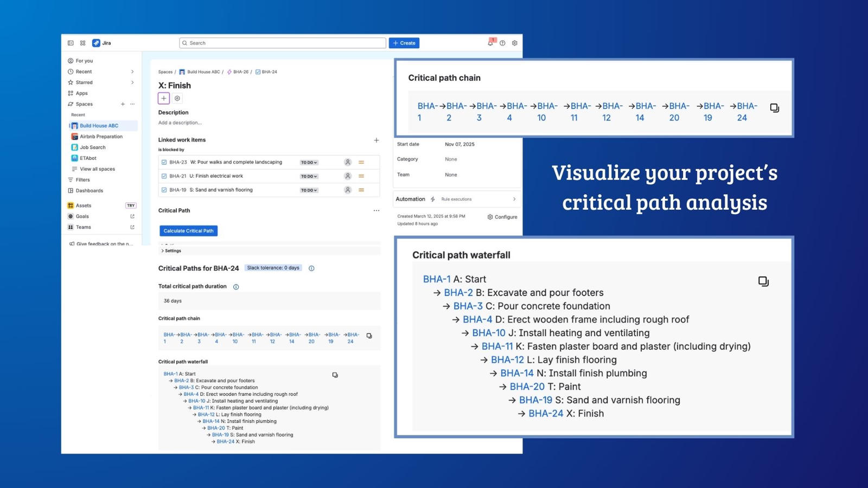The width and height of the screenshot is (868, 488).
Task: Open the Build House ABC space
Action: (99, 125)
